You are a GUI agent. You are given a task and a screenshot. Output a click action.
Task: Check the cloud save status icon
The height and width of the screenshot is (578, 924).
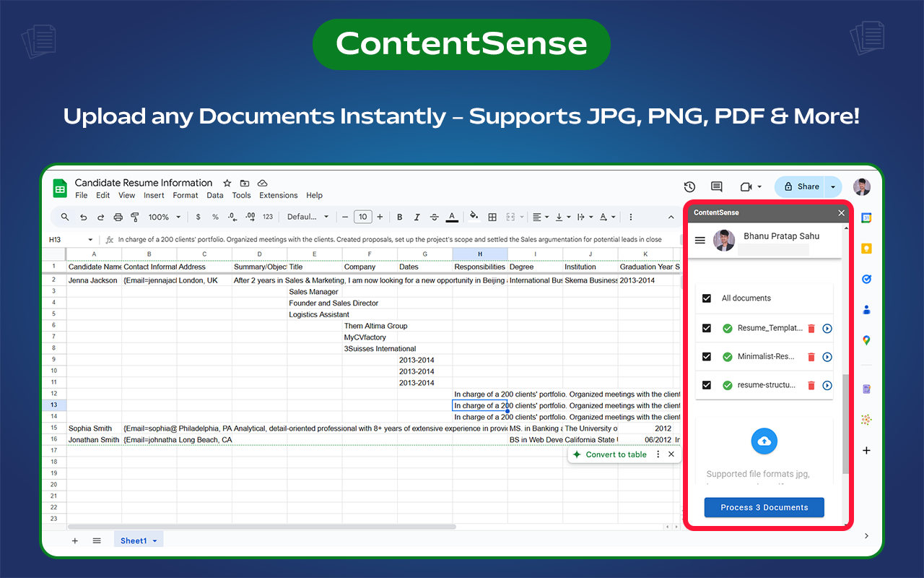(x=263, y=183)
